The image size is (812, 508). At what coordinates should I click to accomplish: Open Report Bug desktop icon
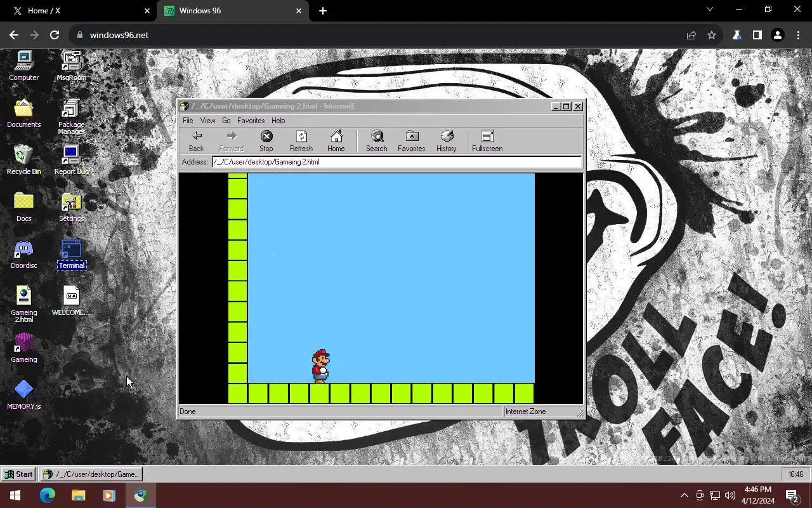click(72, 160)
